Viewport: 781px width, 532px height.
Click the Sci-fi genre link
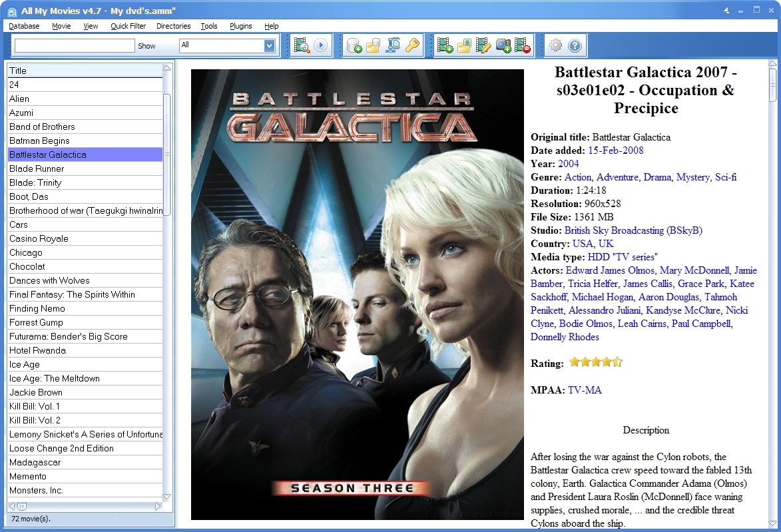click(726, 177)
